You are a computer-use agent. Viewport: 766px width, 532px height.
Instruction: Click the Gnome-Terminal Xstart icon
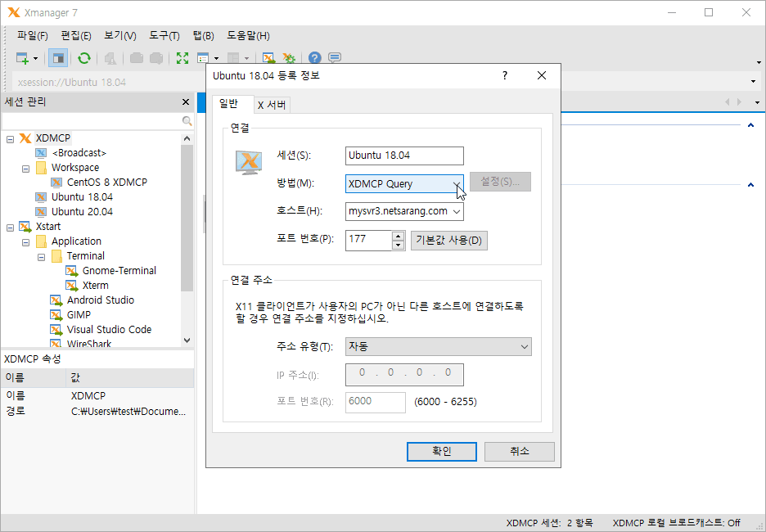(72, 271)
